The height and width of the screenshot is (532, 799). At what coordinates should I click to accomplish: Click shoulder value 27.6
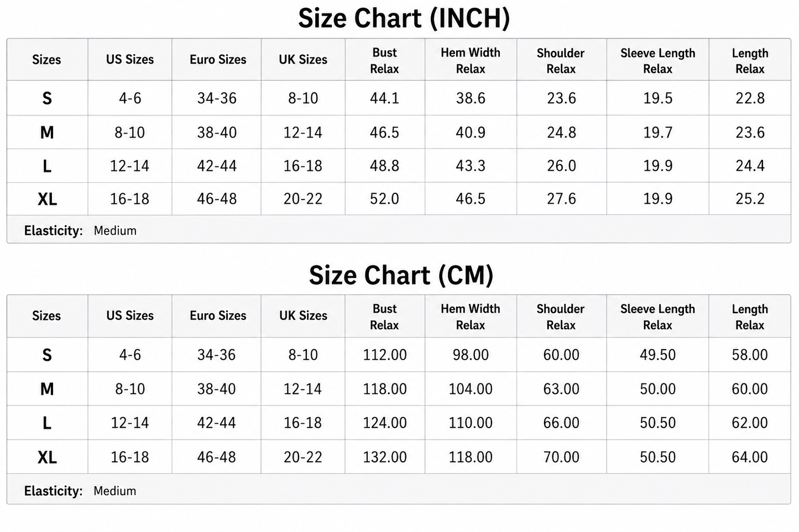(561, 199)
